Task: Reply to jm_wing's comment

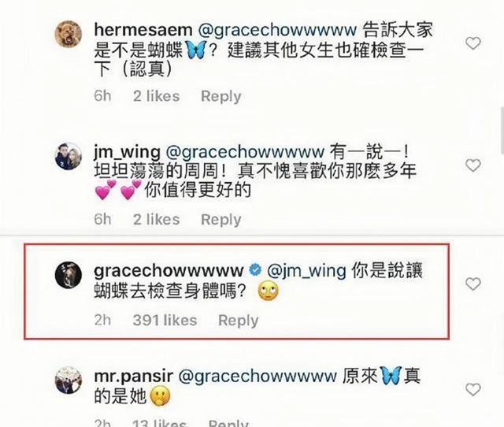Action: pos(220,220)
